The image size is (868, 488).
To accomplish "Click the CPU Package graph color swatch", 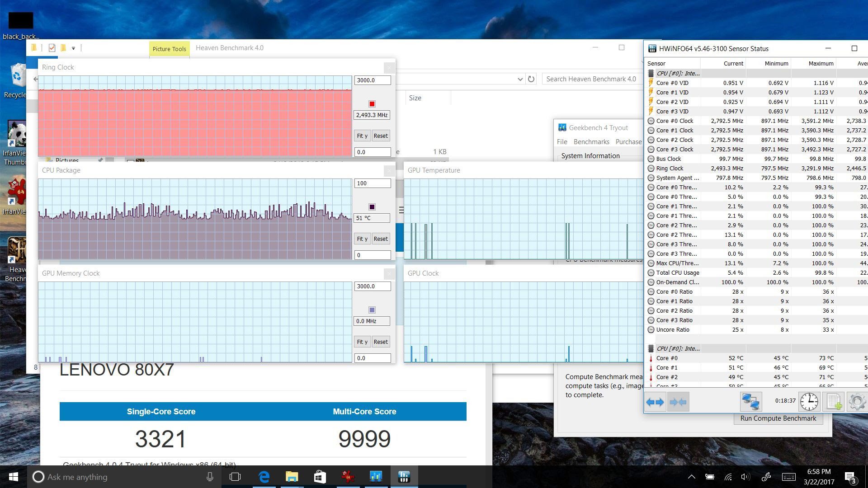I will pyautogui.click(x=372, y=207).
